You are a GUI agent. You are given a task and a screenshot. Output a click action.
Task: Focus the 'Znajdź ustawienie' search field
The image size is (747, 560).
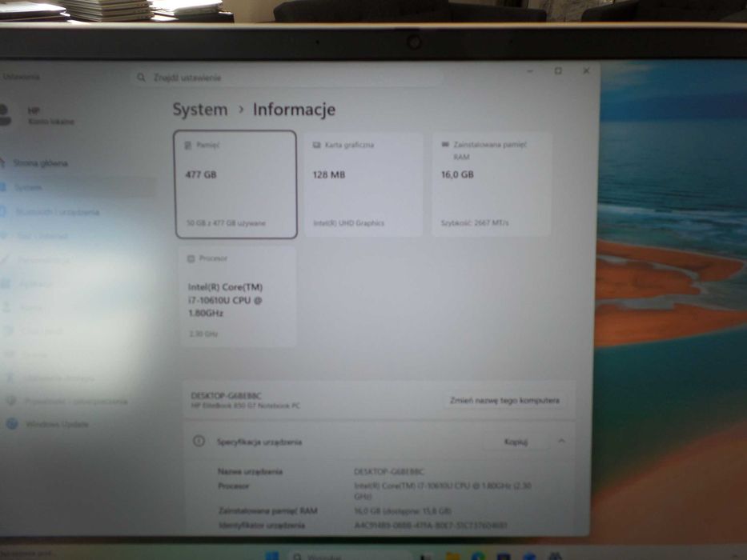287,77
